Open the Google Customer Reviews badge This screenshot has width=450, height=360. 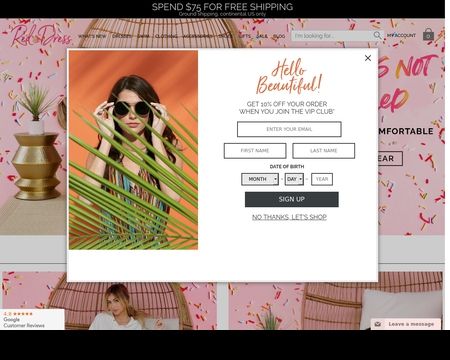coord(32,319)
